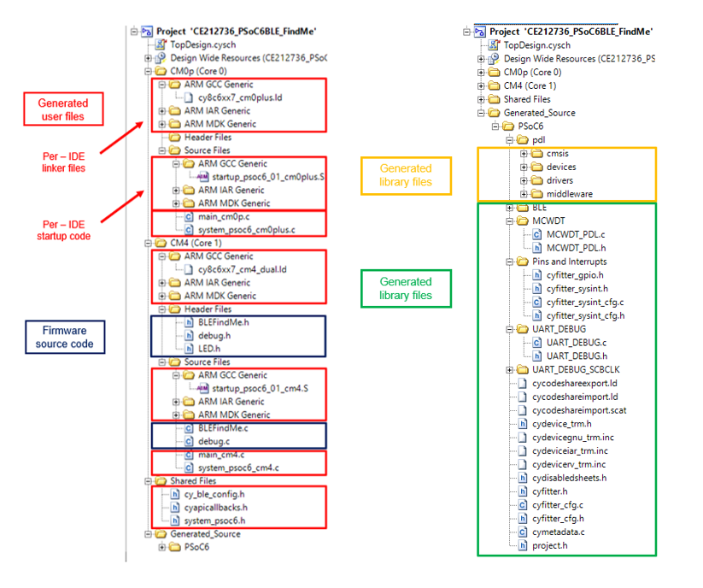Click the project.h header icon
The image size is (703, 588).
tap(522, 546)
